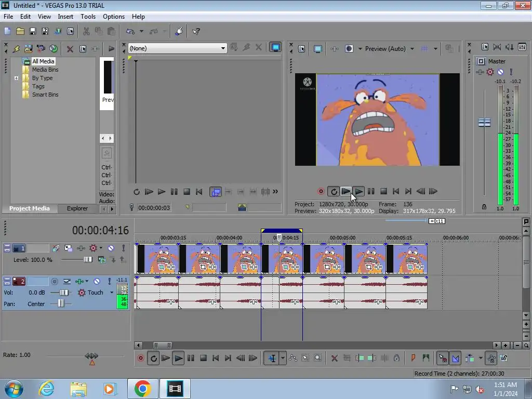The width and height of the screenshot is (532, 399).
Task: Click the audio track Vol slider handle
Action: click(x=64, y=292)
